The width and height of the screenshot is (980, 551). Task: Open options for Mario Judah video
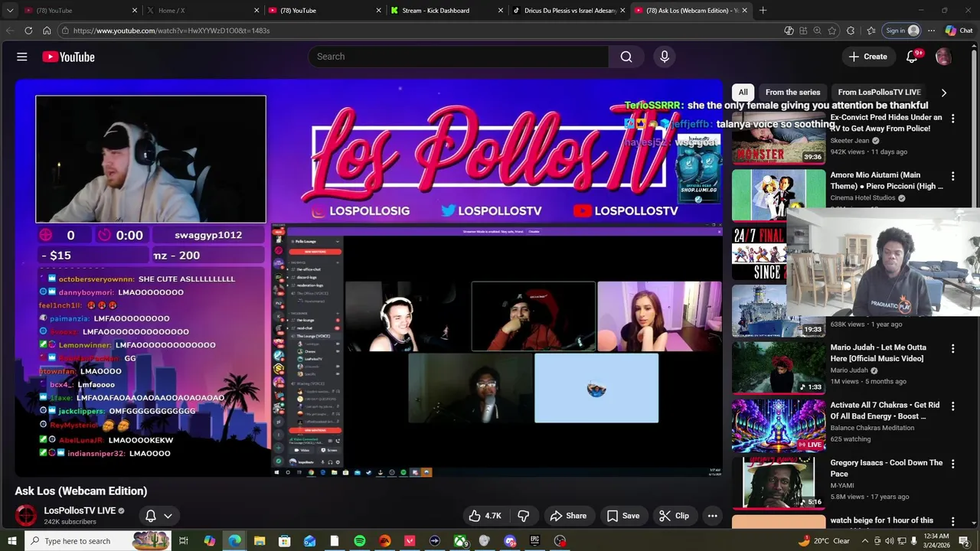(952, 348)
